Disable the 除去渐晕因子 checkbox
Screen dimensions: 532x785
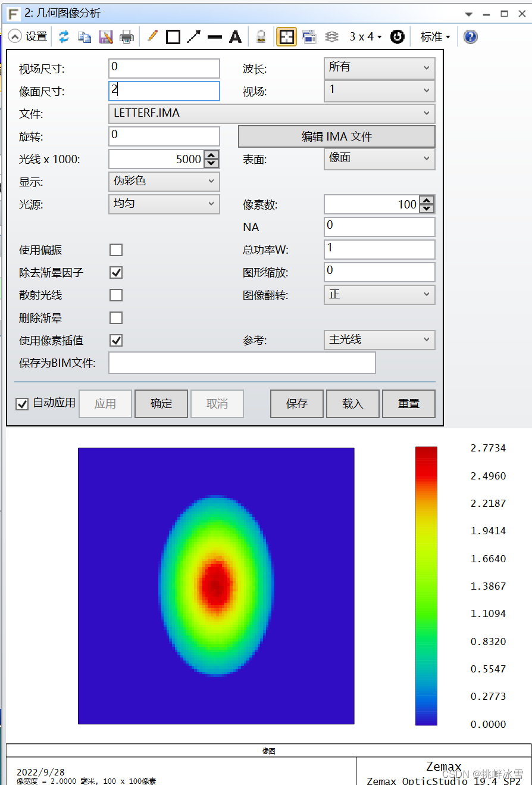(x=116, y=272)
